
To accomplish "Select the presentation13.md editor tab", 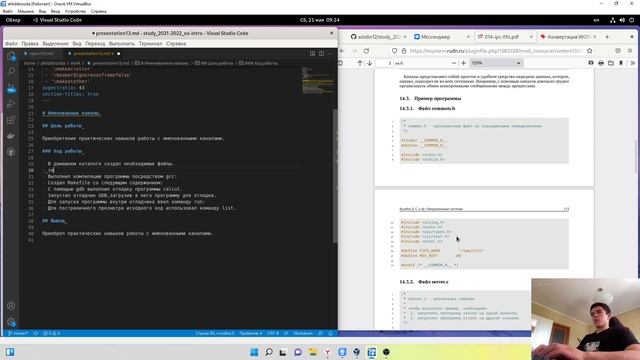I will (x=93, y=53).
